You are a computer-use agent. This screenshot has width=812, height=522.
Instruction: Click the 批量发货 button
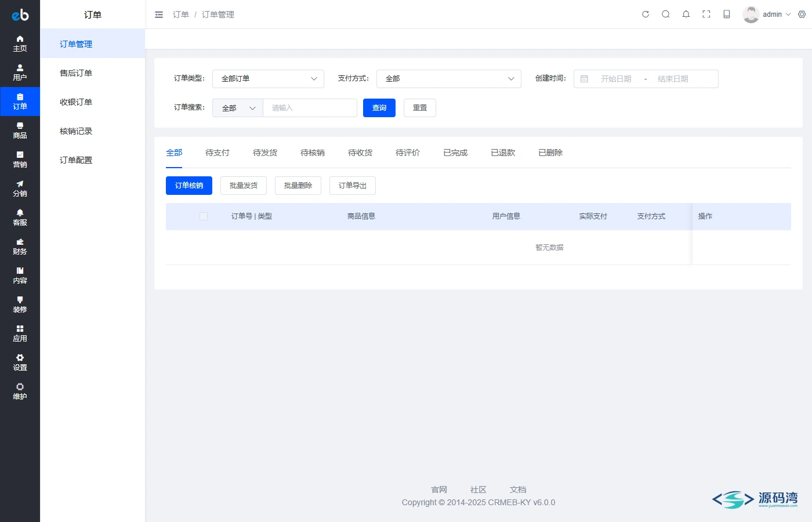click(x=244, y=186)
